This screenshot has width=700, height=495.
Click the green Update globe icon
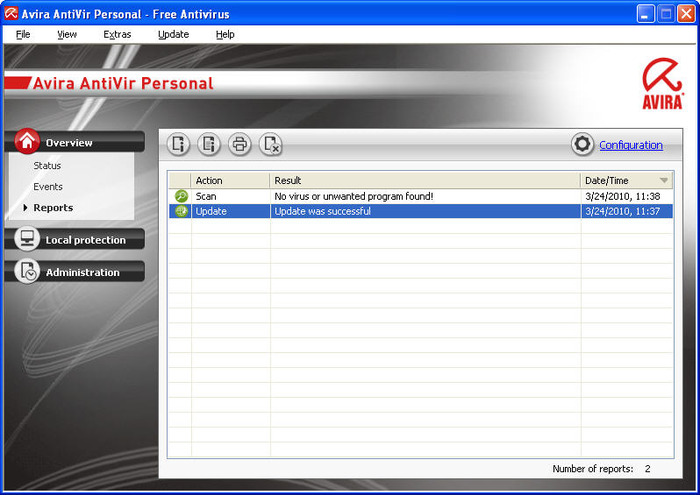[x=181, y=211]
